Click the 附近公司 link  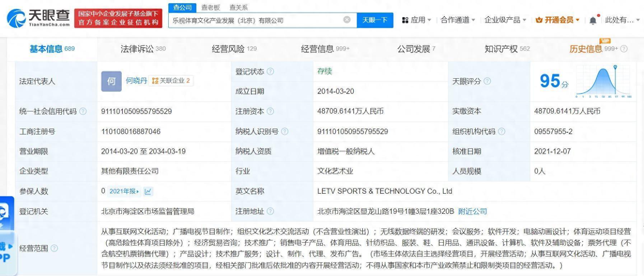click(472, 211)
